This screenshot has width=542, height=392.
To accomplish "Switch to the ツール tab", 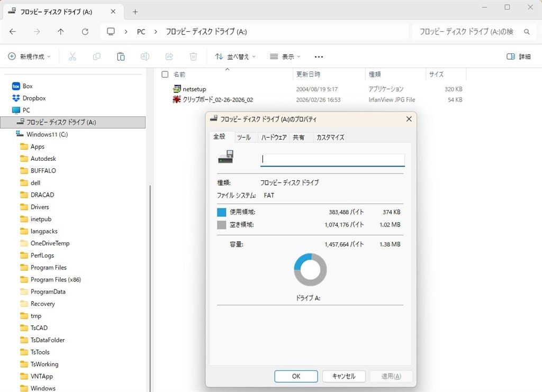I will pyautogui.click(x=244, y=138).
